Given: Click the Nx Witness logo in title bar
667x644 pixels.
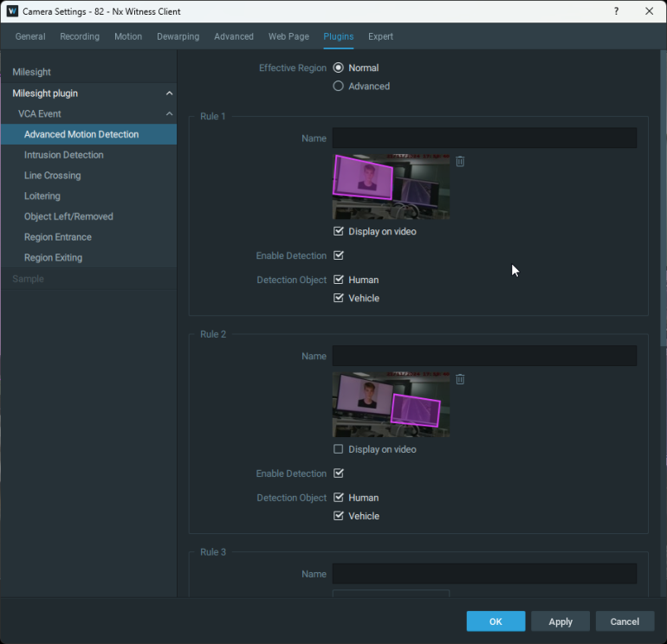Looking at the screenshot, I should (x=12, y=11).
